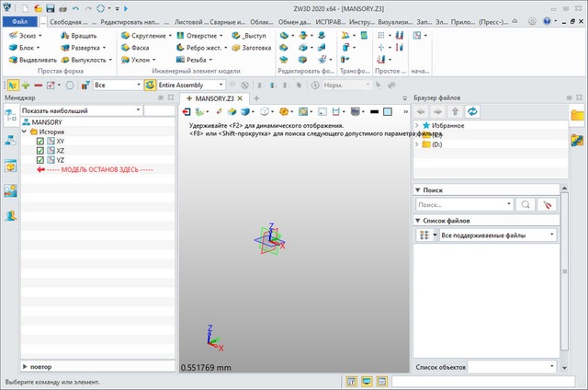Open the Файл menu

tap(20, 20)
